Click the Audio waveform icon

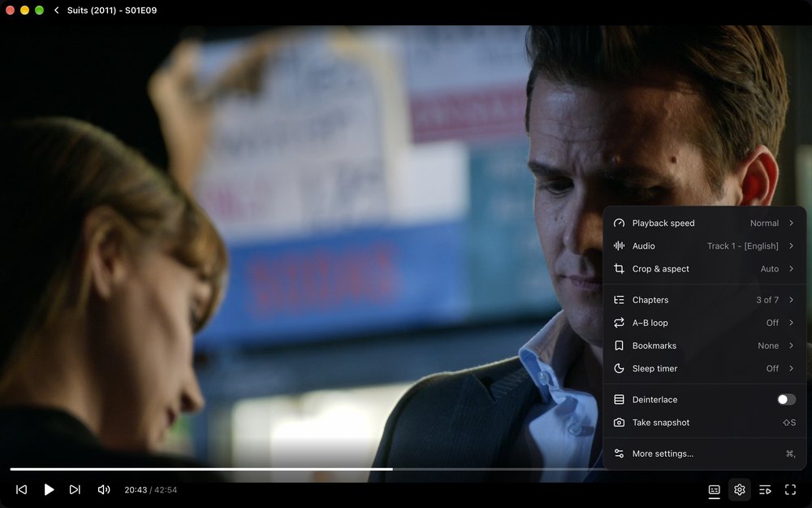(x=619, y=246)
